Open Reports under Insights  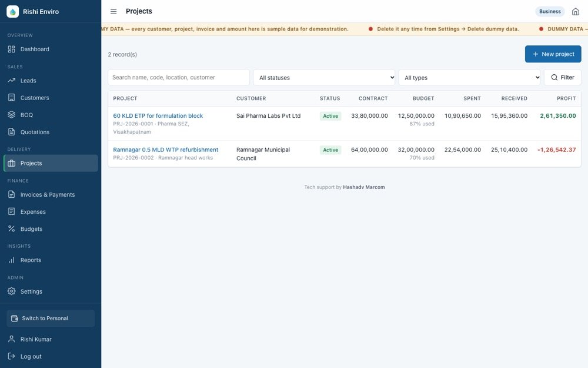[51, 260]
